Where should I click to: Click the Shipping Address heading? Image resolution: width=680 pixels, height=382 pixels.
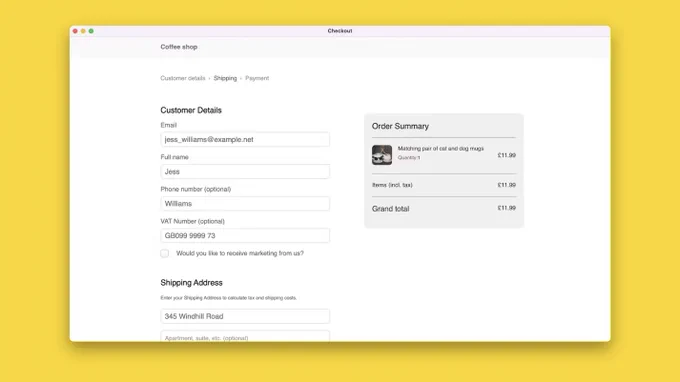pyautogui.click(x=191, y=283)
